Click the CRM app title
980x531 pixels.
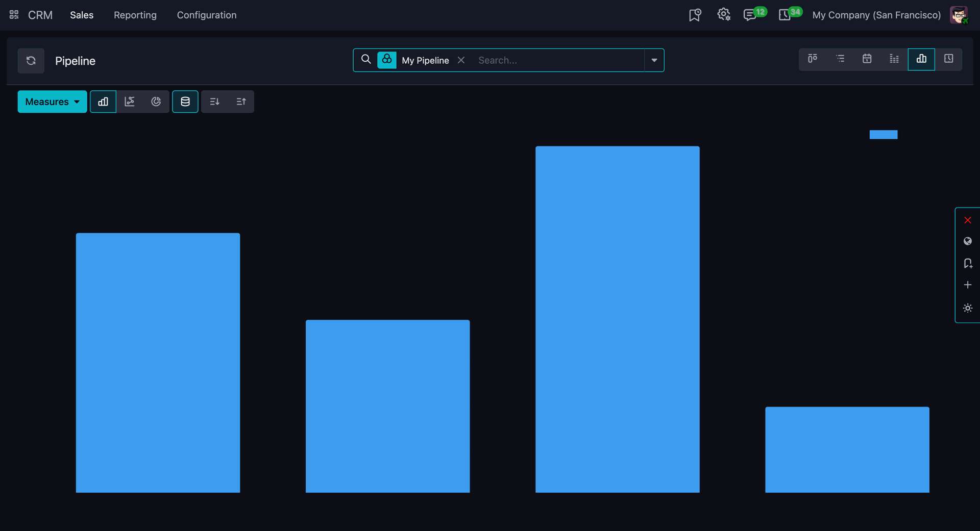coord(40,15)
